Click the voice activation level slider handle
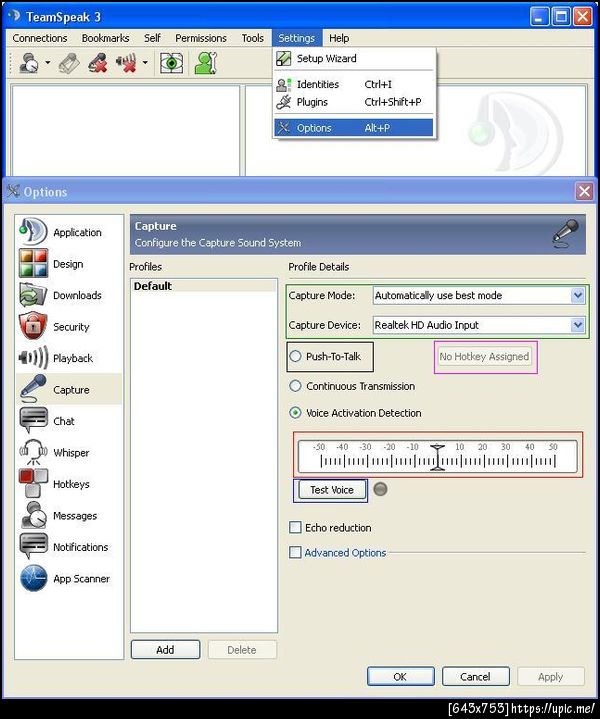 click(437, 457)
